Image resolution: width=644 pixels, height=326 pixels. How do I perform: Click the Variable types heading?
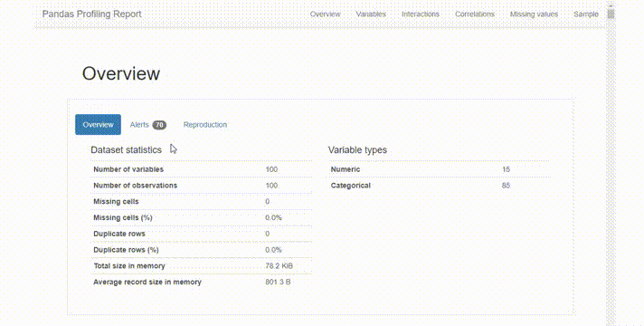tap(357, 150)
